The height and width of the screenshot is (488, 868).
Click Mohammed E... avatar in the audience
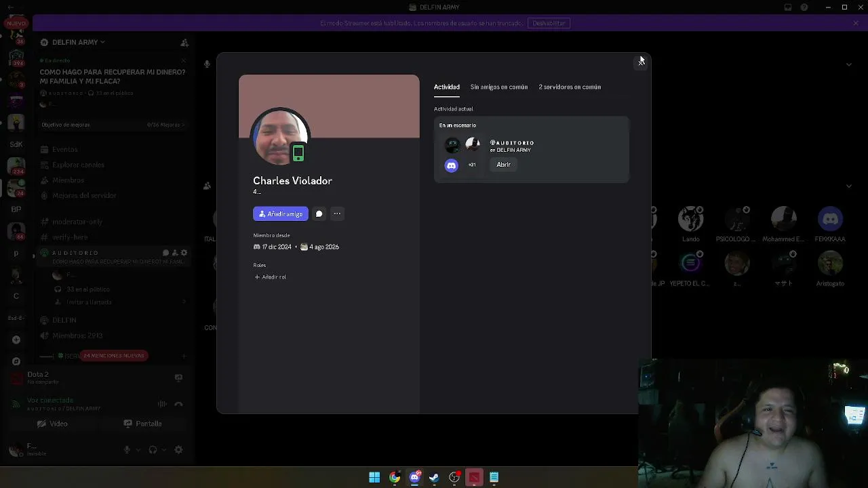[783, 220]
